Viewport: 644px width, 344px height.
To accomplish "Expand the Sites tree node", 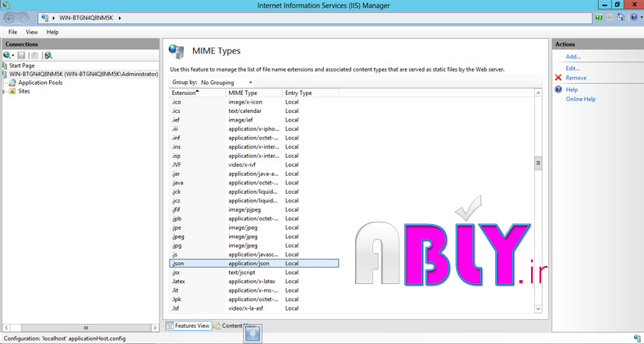I will 4,92.
